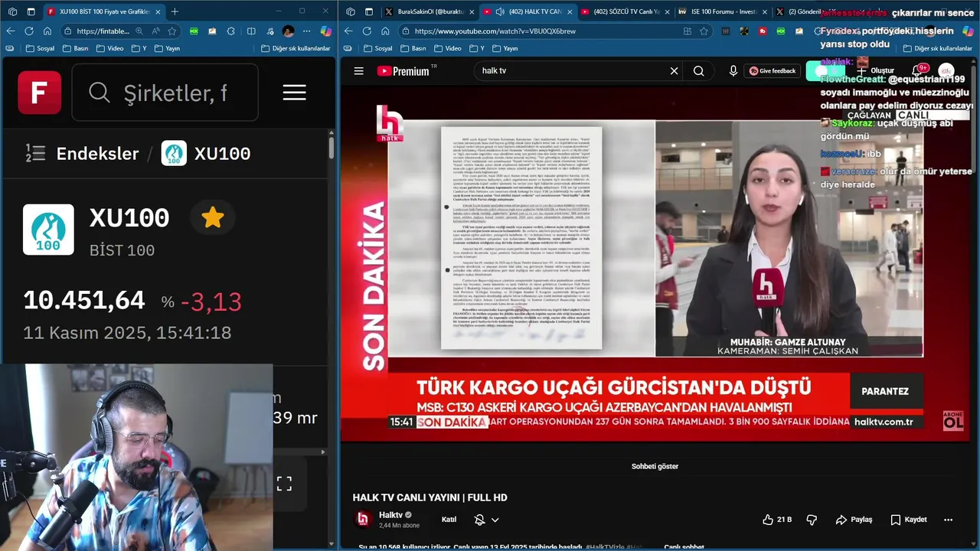Select the XU100 BİST 100 Fiyatı tab

pyautogui.click(x=105, y=11)
